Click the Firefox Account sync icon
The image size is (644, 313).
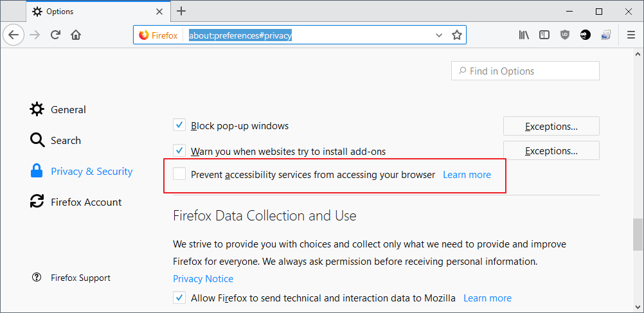click(x=37, y=202)
